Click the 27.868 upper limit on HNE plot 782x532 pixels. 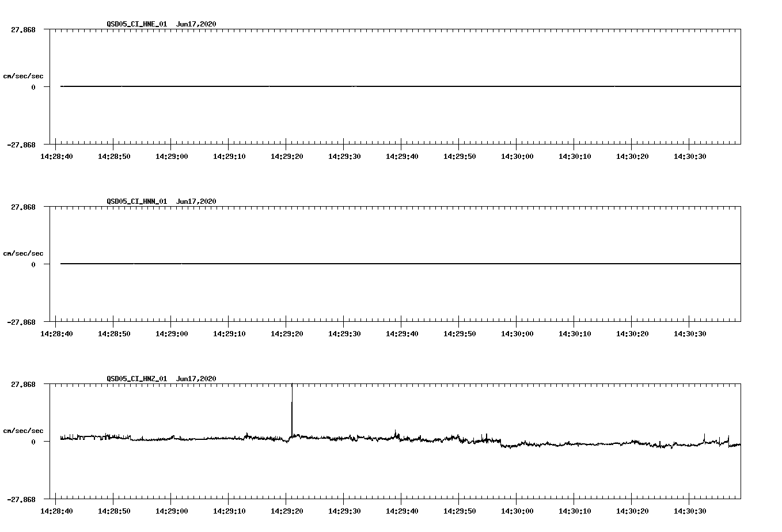[23, 29]
